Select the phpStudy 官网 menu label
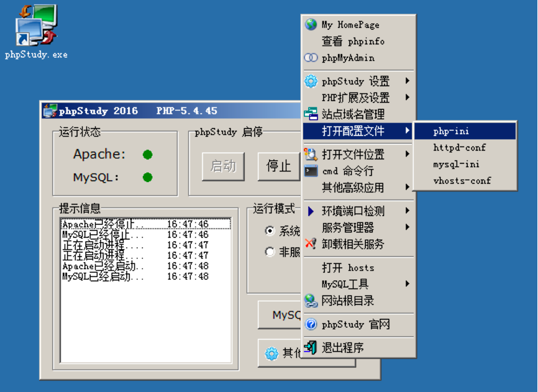 [x=356, y=324]
